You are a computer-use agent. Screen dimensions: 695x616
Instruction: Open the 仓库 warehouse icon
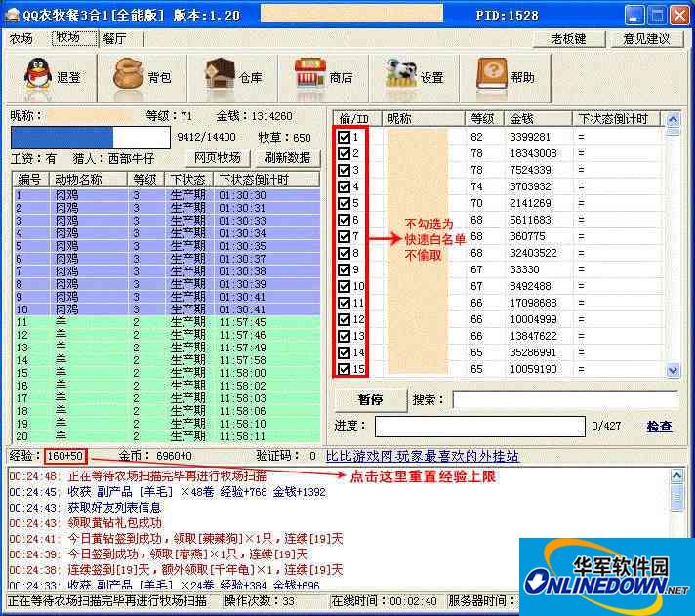coord(220,74)
